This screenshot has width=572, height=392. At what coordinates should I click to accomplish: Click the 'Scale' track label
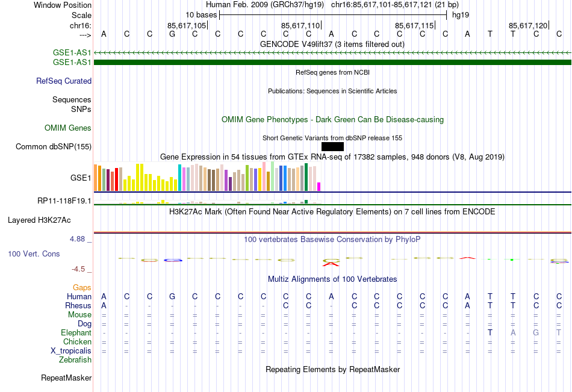point(81,15)
